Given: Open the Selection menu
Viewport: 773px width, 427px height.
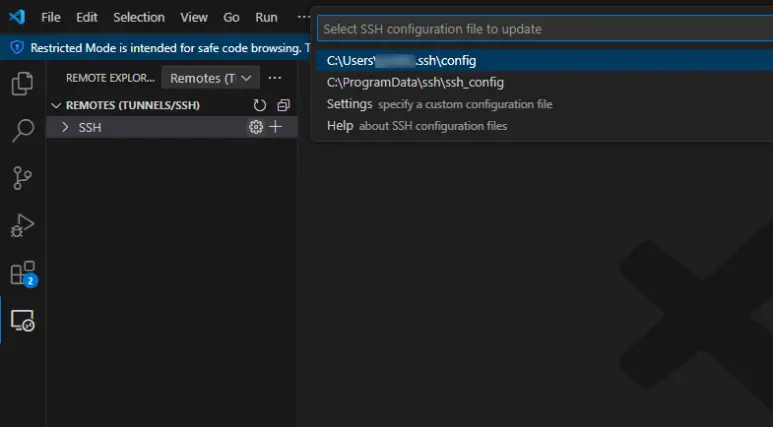Looking at the screenshot, I should tap(139, 17).
